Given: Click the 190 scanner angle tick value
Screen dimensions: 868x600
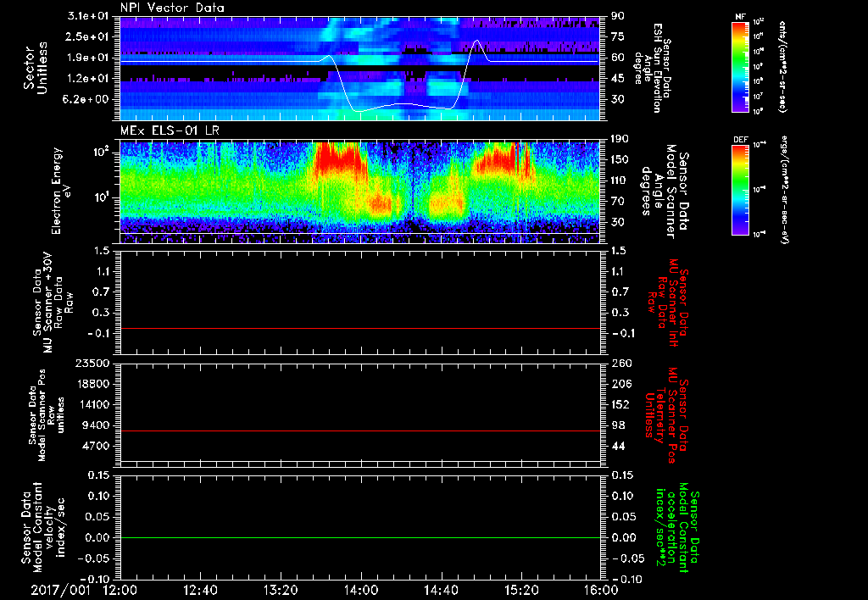Looking at the screenshot, I should pos(620,139).
